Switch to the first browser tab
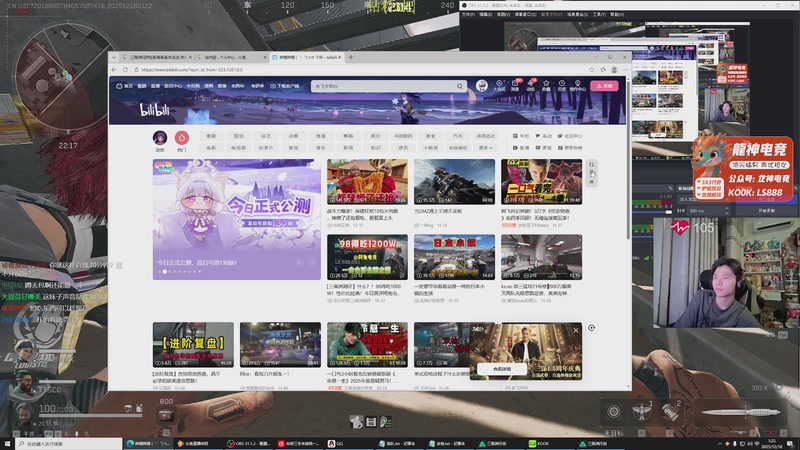 click(158, 57)
